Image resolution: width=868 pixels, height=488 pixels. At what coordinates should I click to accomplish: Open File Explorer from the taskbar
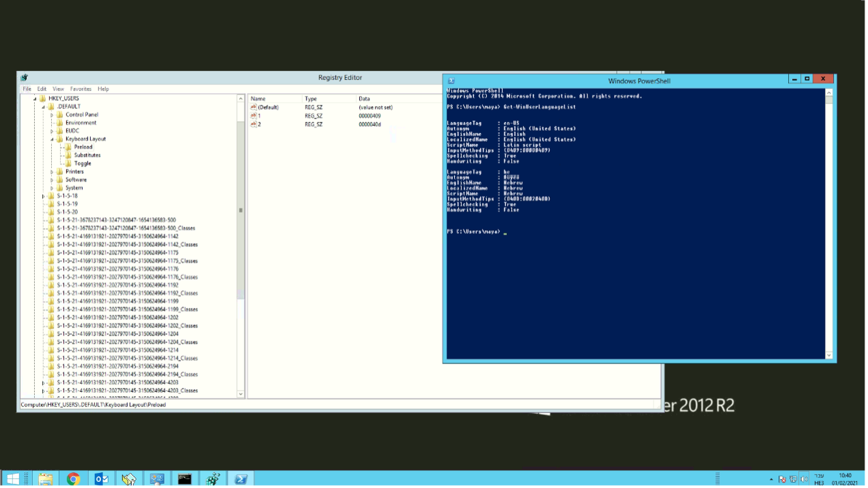[46, 479]
